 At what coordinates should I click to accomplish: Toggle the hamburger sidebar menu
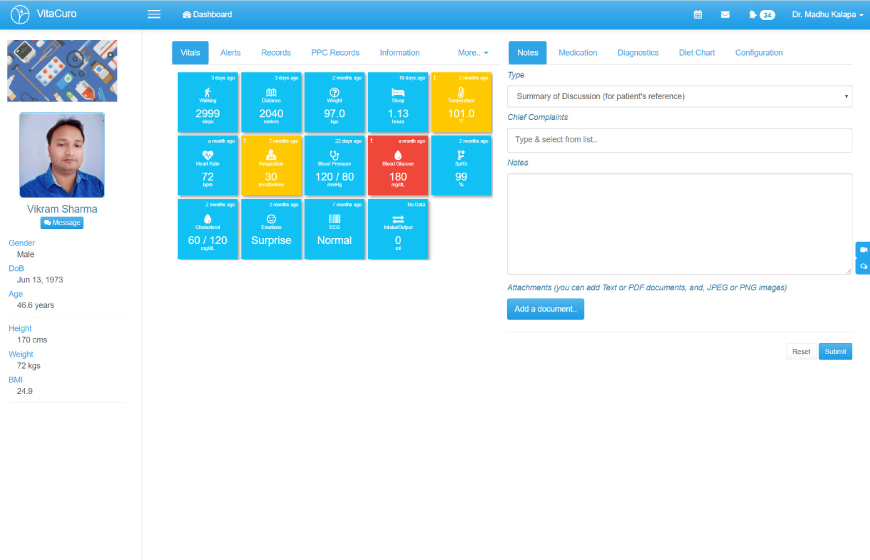coord(153,14)
